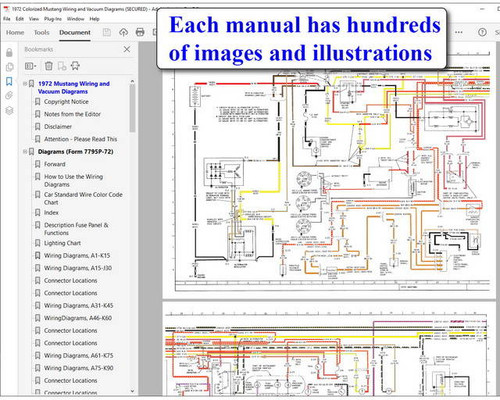Click bookmark icon beside Wiring Diagrams, A61-K75
Image resolution: width=500 pixels, height=400 pixels.
38,356
